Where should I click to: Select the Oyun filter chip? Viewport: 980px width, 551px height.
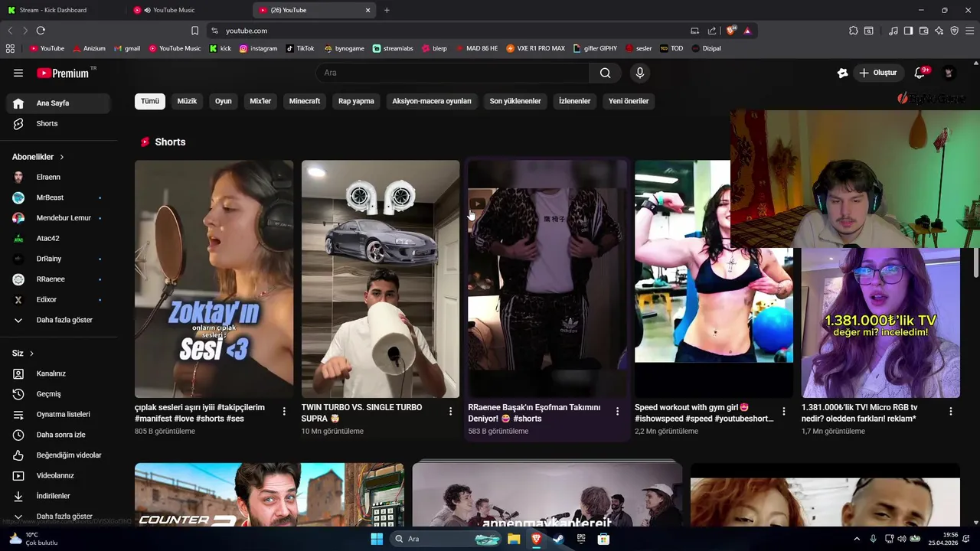[x=224, y=101]
